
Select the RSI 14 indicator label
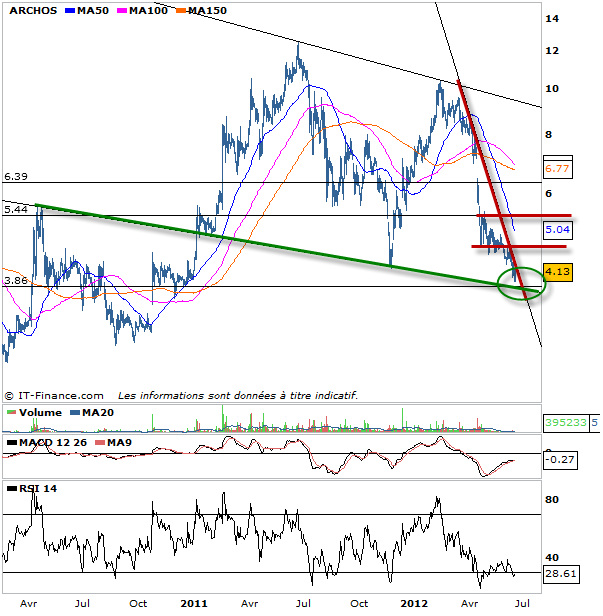[32, 489]
